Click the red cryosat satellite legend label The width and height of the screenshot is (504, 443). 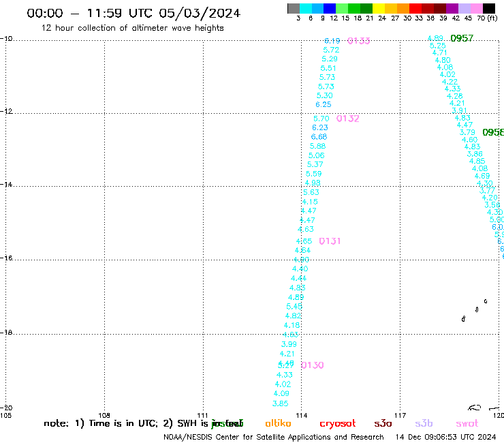click(338, 424)
